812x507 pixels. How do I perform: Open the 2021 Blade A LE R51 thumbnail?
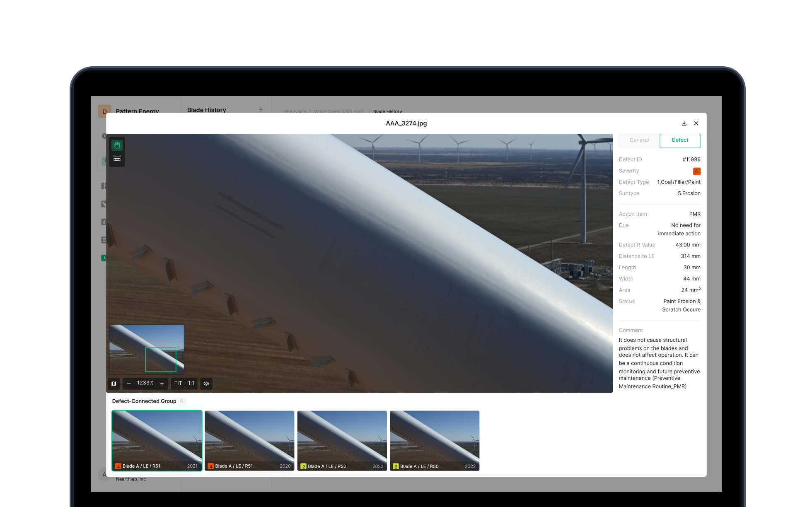pyautogui.click(x=157, y=440)
